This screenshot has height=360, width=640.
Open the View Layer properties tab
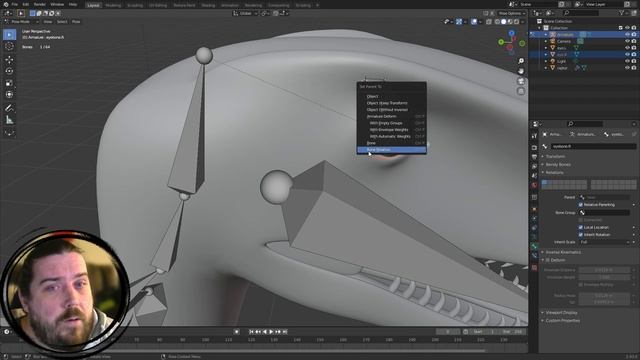[x=534, y=166]
